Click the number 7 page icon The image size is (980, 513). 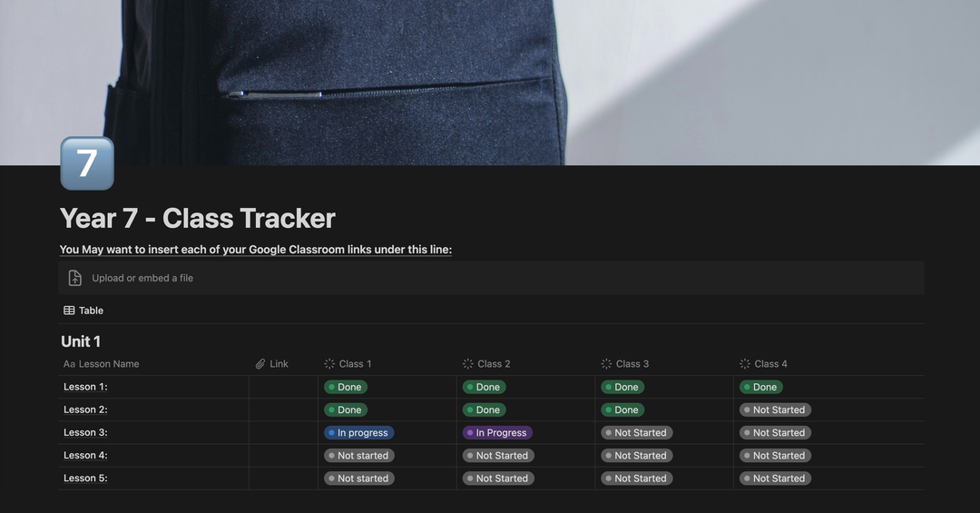(87, 163)
